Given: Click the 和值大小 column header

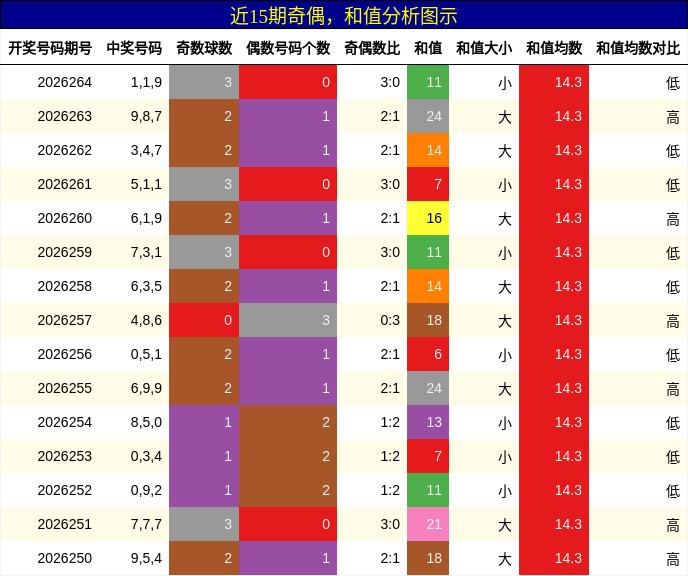Looking at the screenshot, I should click(x=484, y=48).
